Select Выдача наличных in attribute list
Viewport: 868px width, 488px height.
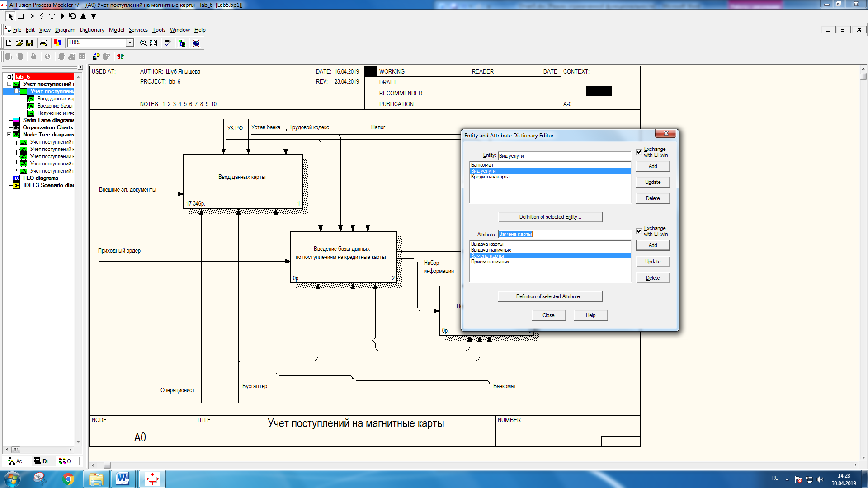click(x=550, y=250)
